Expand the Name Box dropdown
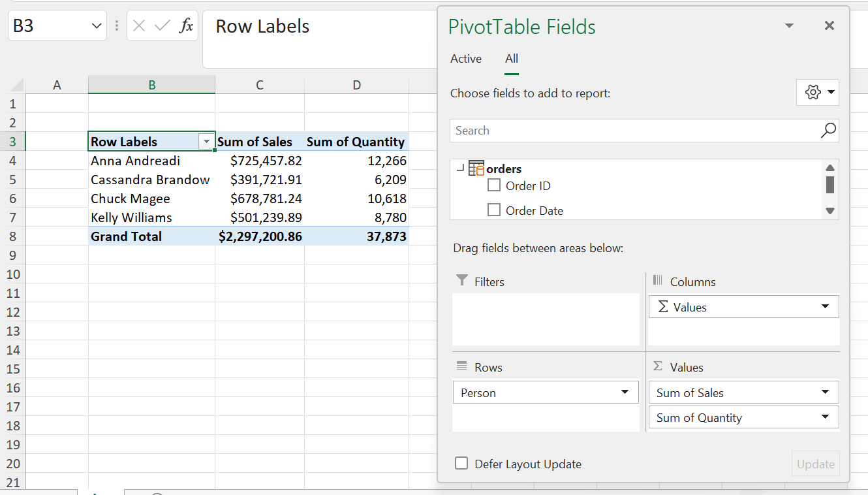This screenshot has width=868, height=495. click(x=97, y=26)
